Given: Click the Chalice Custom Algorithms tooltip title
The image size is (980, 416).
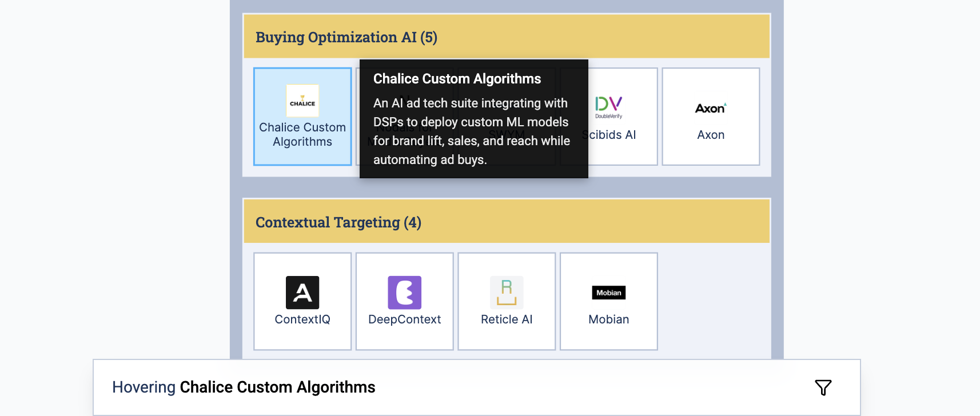Looking at the screenshot, I should click(457, 79).
